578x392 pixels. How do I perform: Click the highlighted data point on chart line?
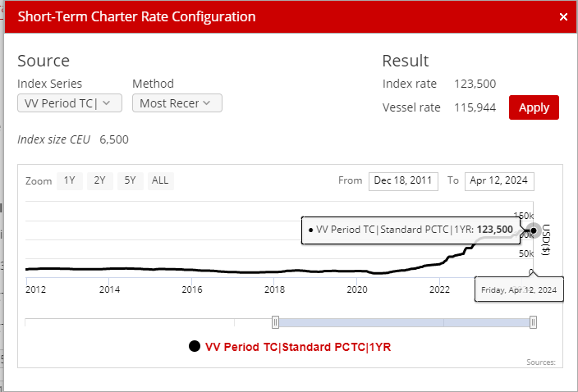point(533,230)
